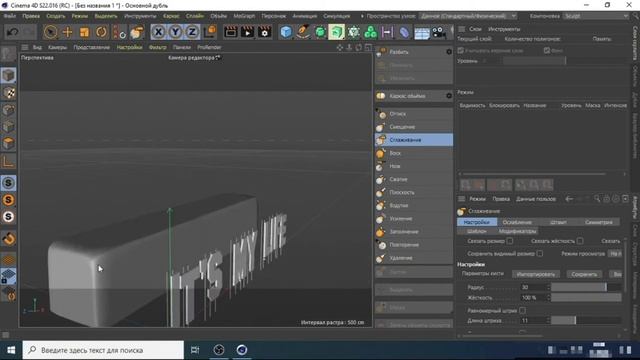The height and width of the screenshot is (360, 640).
Task: Select the Плоскость flatten brush
Action: coord(413,192)
